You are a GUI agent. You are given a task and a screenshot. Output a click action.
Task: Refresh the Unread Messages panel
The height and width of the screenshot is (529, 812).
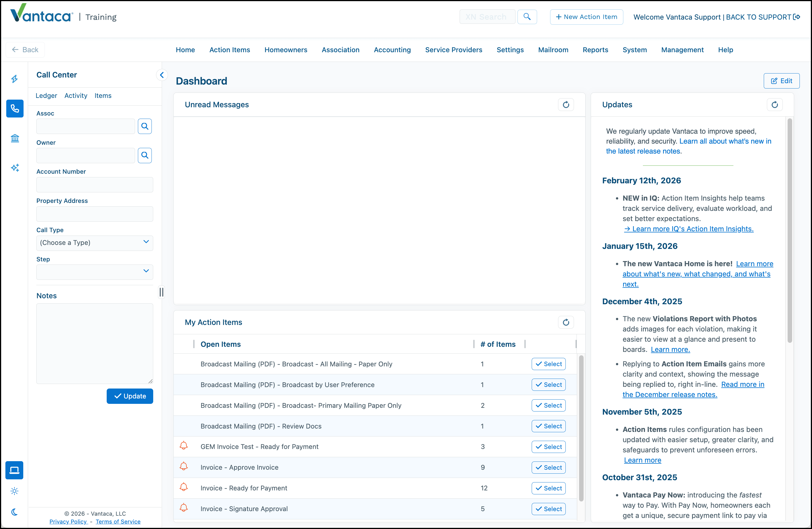coord(566,104)
